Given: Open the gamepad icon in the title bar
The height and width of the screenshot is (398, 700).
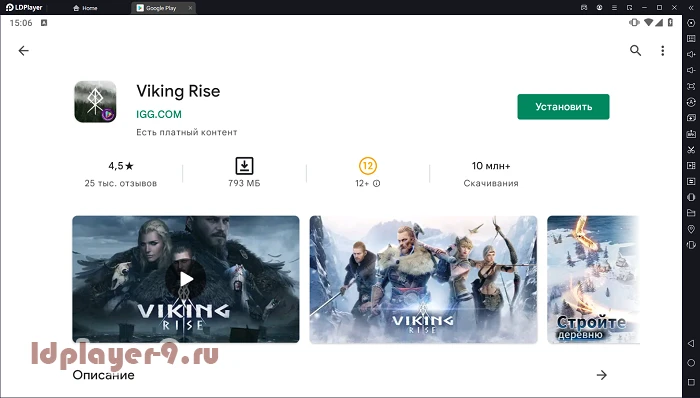Looking at the screenshot, I should coord(584,8).
